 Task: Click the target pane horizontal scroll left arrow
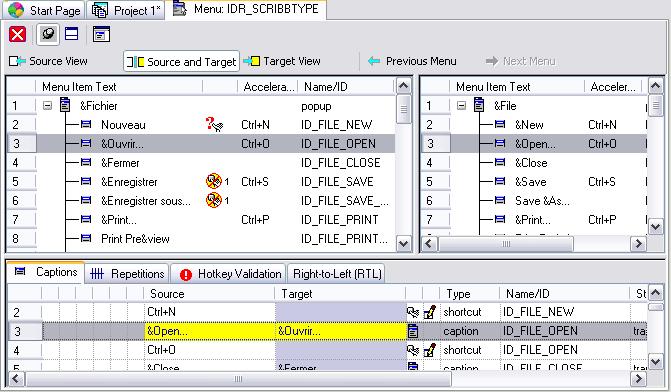[x=429, y=244]
